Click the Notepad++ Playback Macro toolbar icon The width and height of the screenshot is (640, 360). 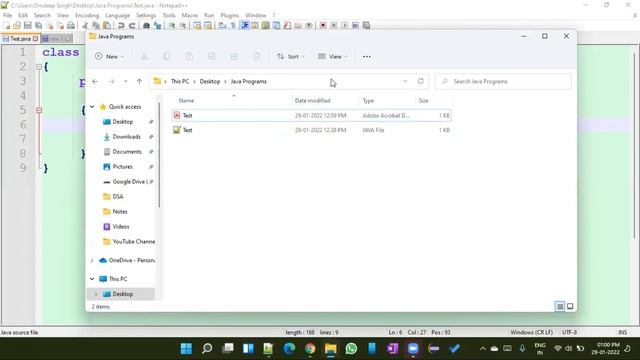pos(344,25)
